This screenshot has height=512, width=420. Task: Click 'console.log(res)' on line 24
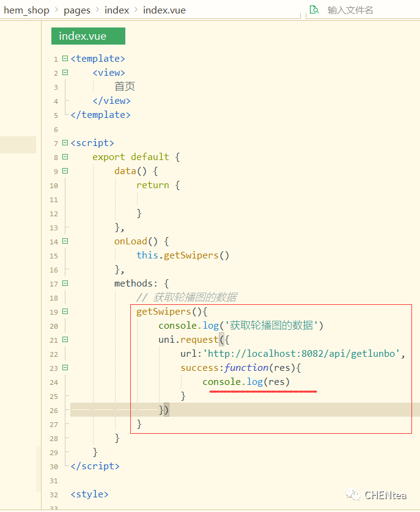coord(246,382)
